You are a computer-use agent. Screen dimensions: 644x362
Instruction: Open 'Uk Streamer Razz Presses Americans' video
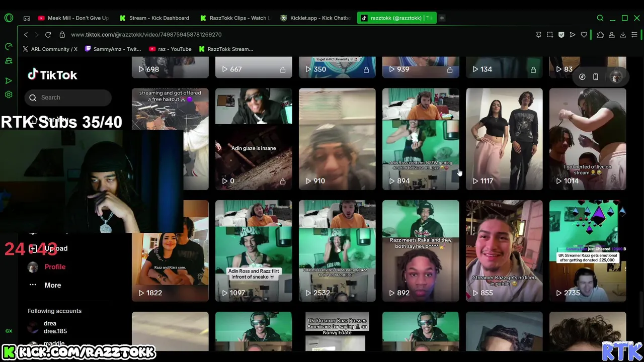click(x=337, y=331)
